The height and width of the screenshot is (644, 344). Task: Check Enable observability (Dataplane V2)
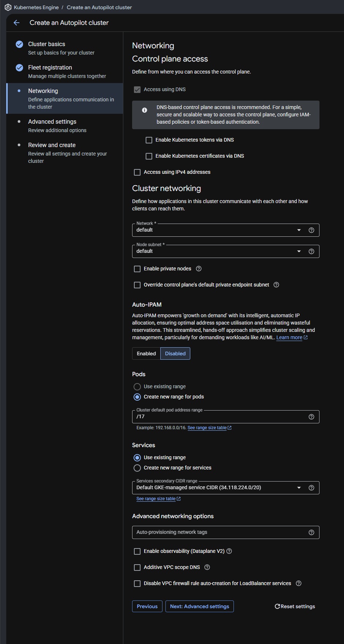tap(137, 551)
